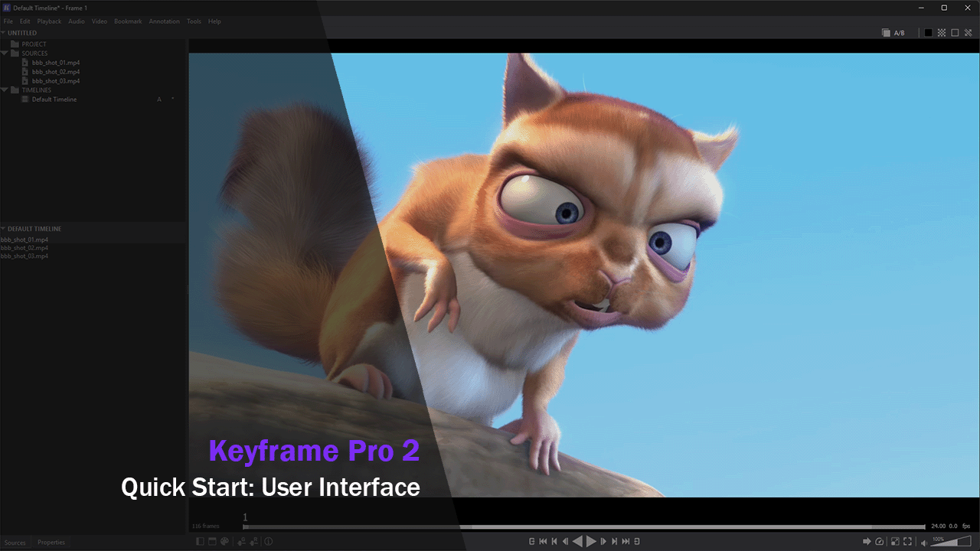Open the color palette settings

click(x=224, y=542)
